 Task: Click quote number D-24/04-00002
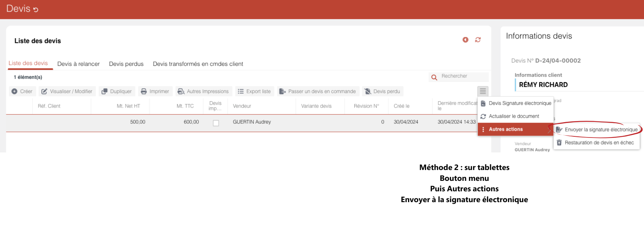click(558, 61)
